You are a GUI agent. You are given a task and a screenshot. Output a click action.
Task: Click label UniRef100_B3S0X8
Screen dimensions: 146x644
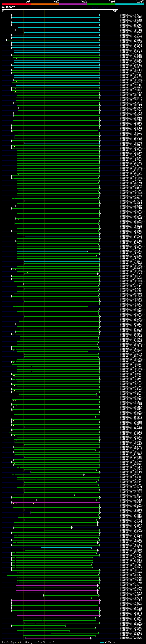131,364
